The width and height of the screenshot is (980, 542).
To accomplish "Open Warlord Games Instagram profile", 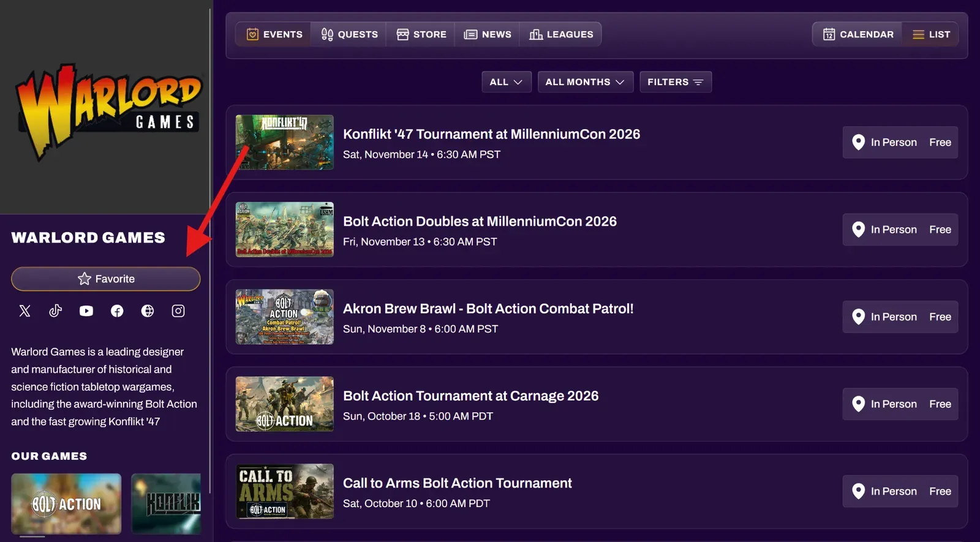I will [178, 311].
